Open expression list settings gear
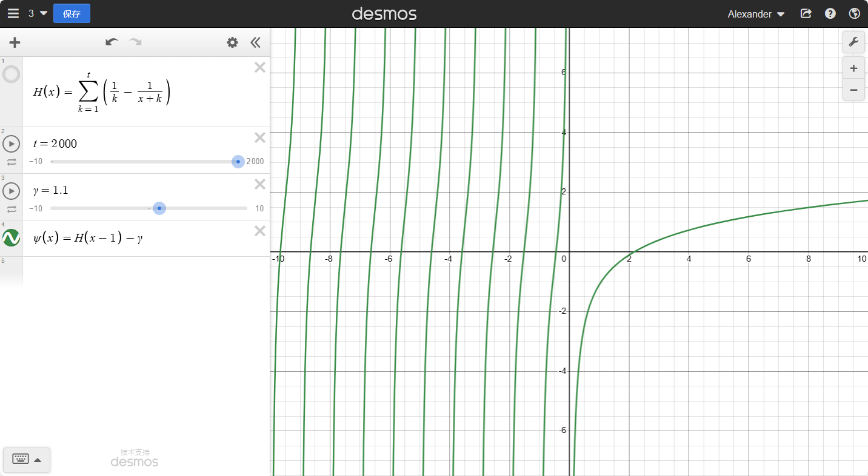 point(232,42)
